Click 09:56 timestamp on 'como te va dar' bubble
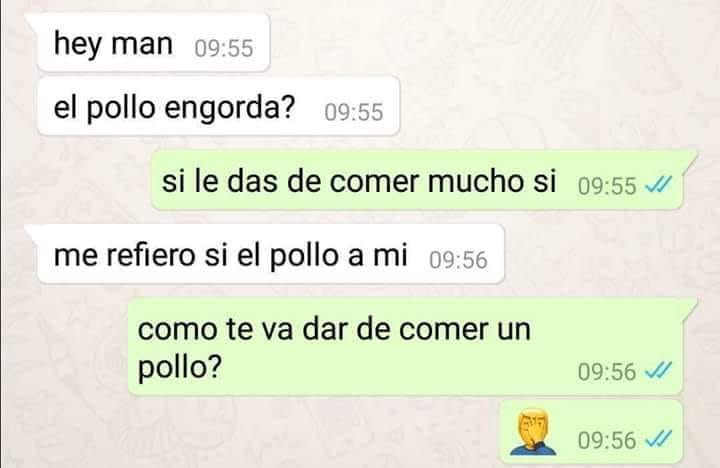The image size is (720, 468). coord(607,371)
